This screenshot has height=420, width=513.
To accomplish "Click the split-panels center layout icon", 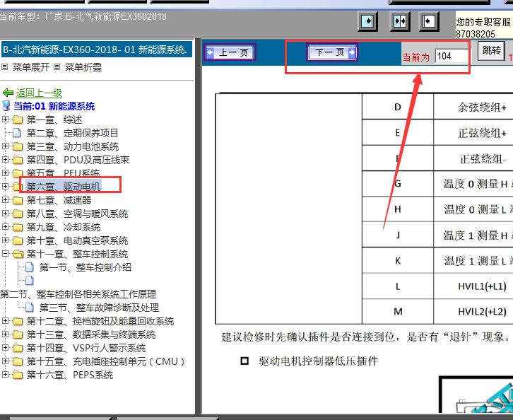I will click(x=400, y=22).
